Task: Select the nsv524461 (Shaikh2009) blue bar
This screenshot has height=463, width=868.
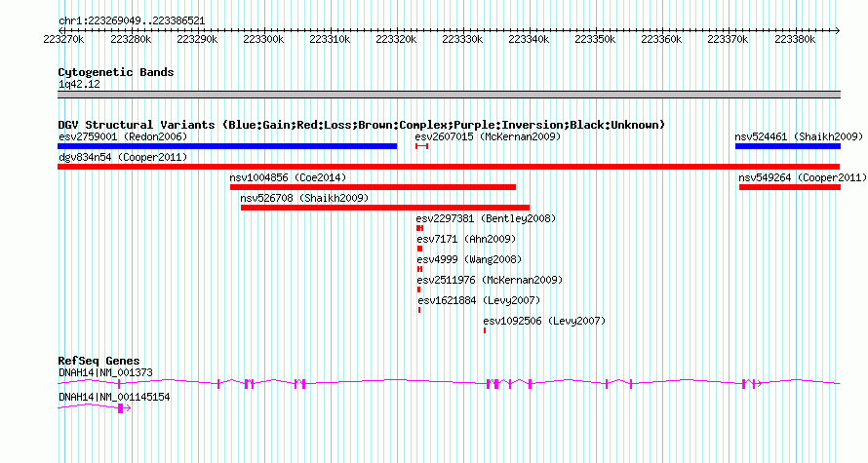Action: pos(788,146)
